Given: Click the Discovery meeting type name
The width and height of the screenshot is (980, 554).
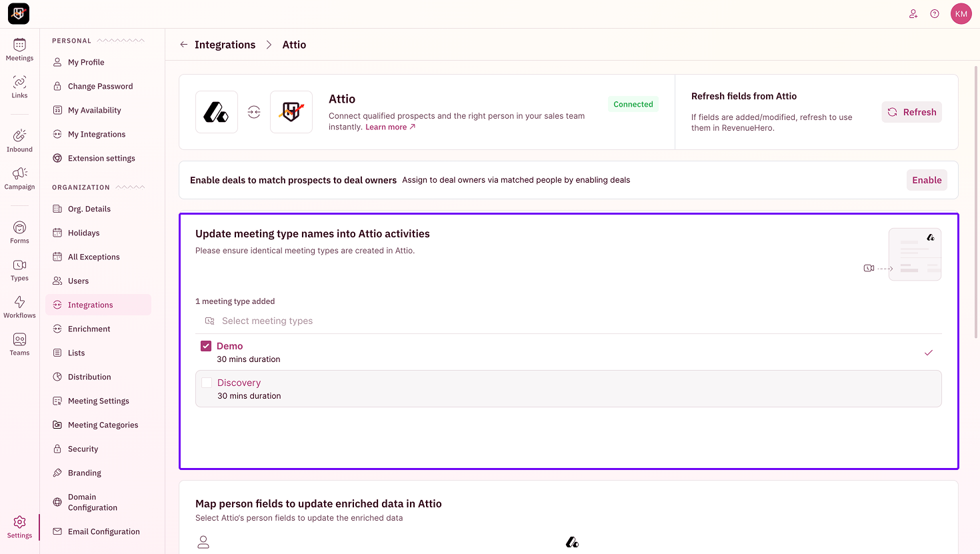Looking at the screenshot, I should [x=239, y=383].
